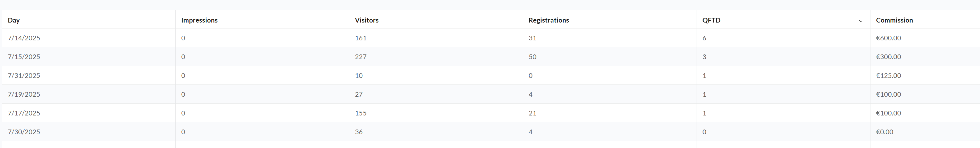
Task: Click the €300.00 commission value
Action: 888,56
